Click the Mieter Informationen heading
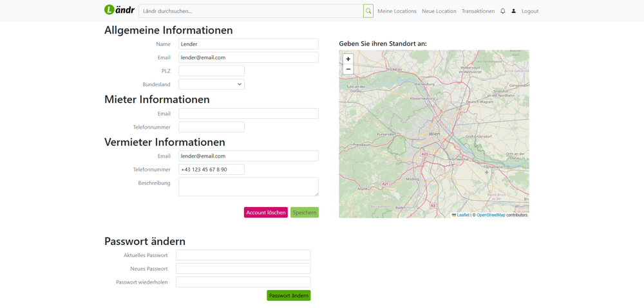This screenshot has width=644, height=308. [157, 100]
